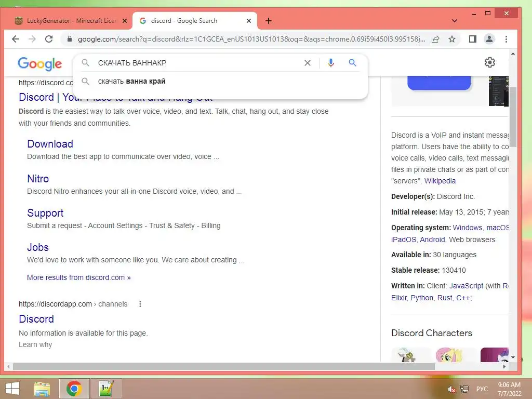Open the side panel icon in Chrome toolbar
532x399 pixels.
tap(473, 39)
